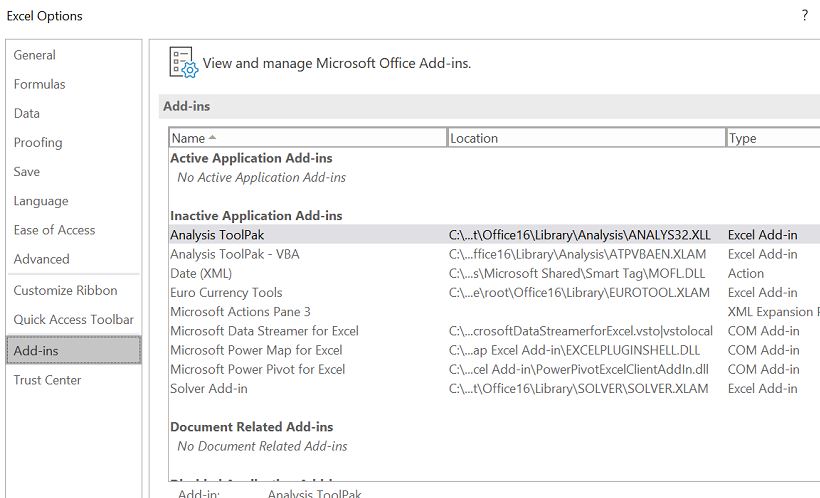Click Excel Add-in type for Solver
Image resolution: width=820 pixels, height=498 pixels.
pos(762,389)
